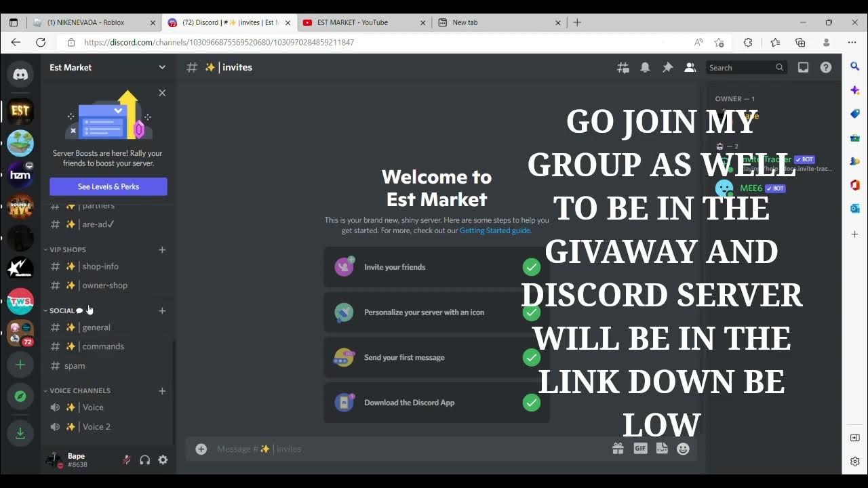868x488 pixels.
Task: Open the Inbox icon
Action: (803, 67)
